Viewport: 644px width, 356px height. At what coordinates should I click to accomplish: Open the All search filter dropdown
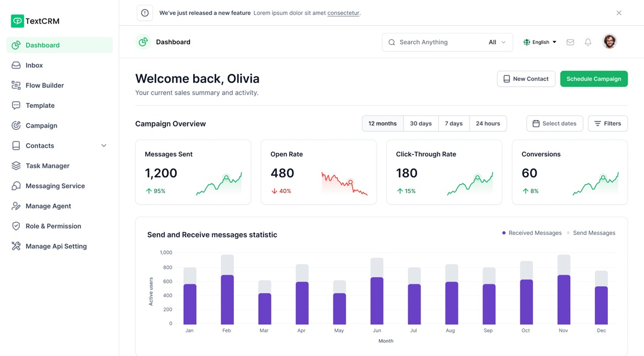coord(497,42)
